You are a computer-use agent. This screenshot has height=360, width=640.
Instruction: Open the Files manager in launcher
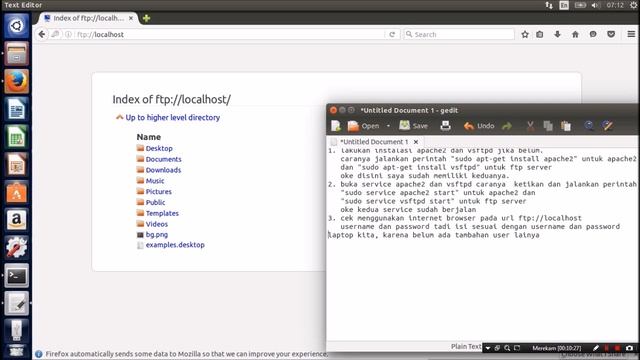click(x=16, y=53)
